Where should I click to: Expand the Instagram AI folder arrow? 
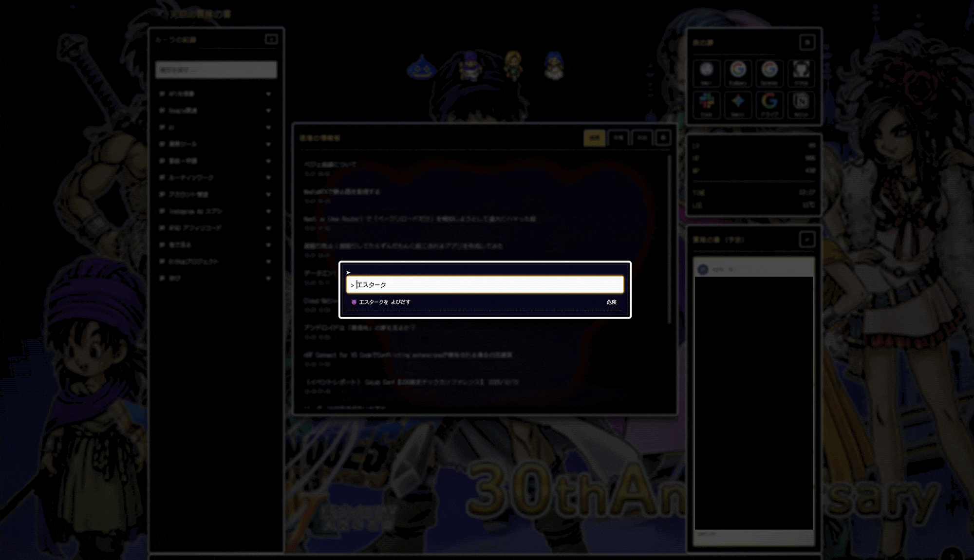click(x=268, y=211)
